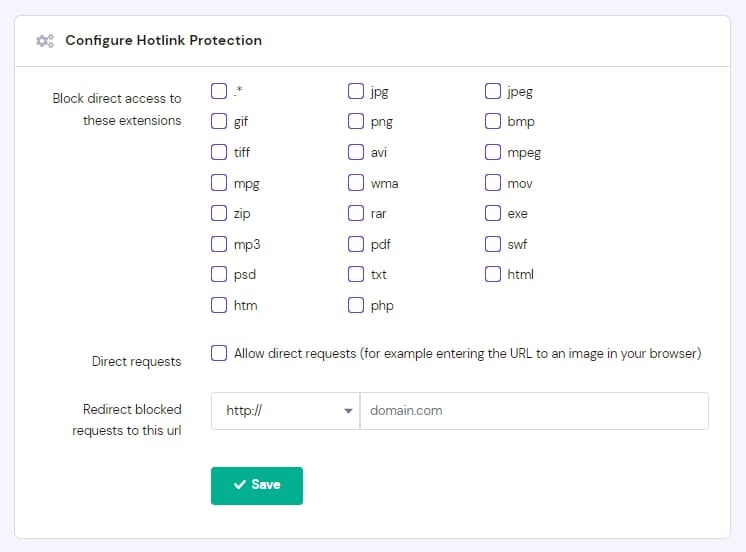Image resolution: width=746 pixels, height=552 pixels.
Task: Click the domain.com redirect URL field
Action: [x=534, y=411]
